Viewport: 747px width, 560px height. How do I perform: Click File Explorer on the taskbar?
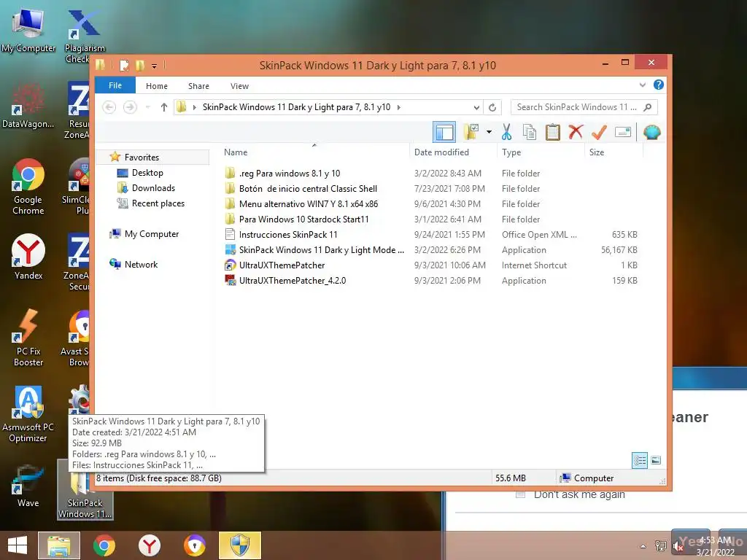(x=58, y=545)
